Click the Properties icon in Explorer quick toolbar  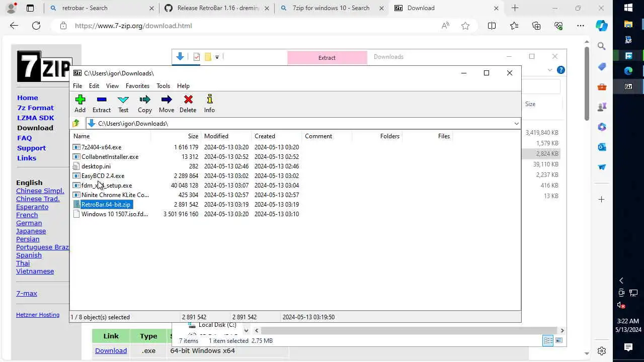tap(197, 57)
